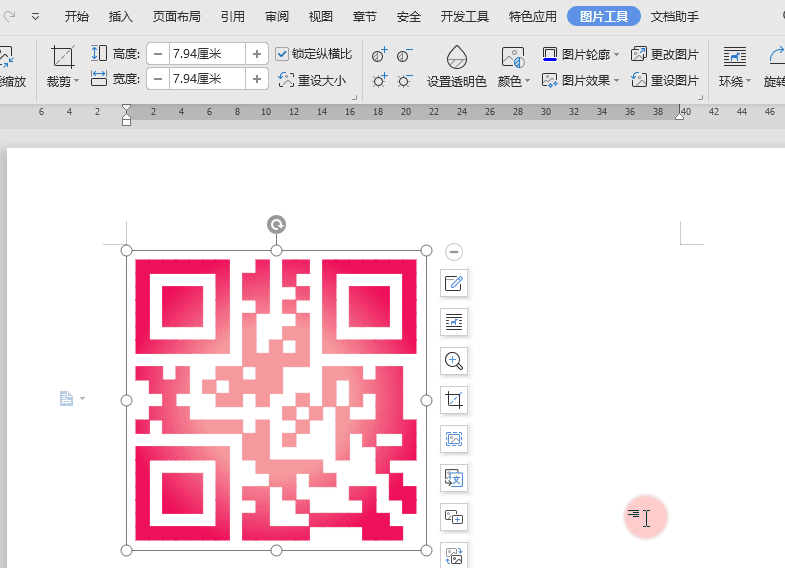Collapse the floating toolbar with minus button

[454, 252]
